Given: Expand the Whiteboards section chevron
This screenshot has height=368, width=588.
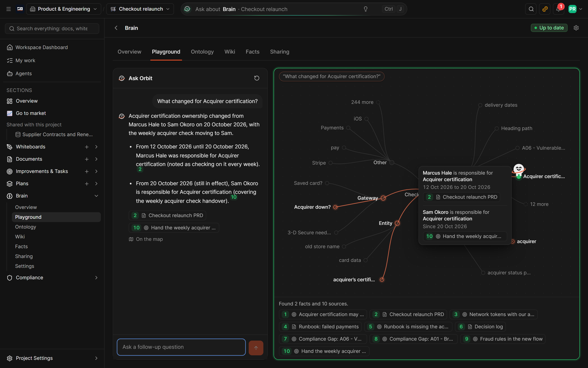Looking at the screenshot, I should [96, 147].
